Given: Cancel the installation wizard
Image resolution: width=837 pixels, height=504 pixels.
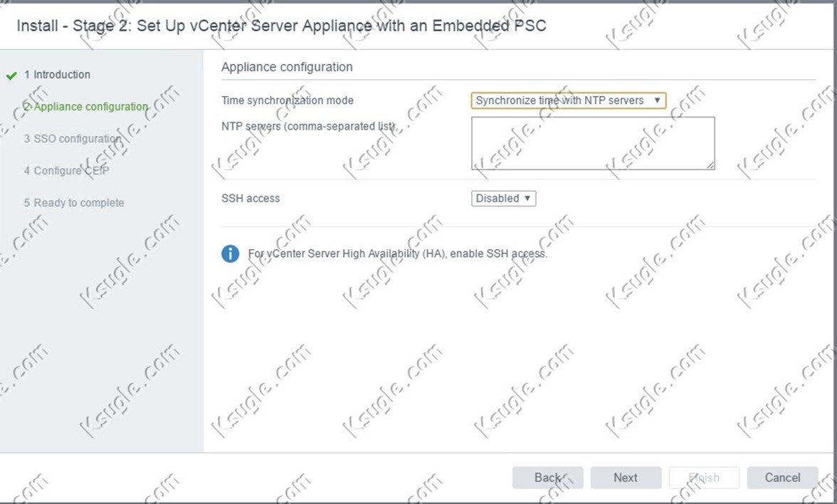Looking at the screenshot, I should (783, 478).
